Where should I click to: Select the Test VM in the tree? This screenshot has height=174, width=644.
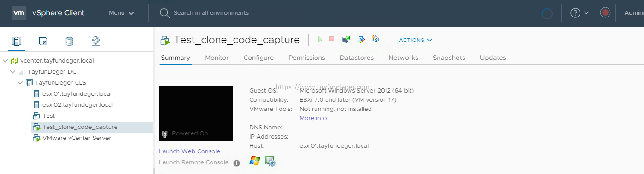(x=49, y=116)
